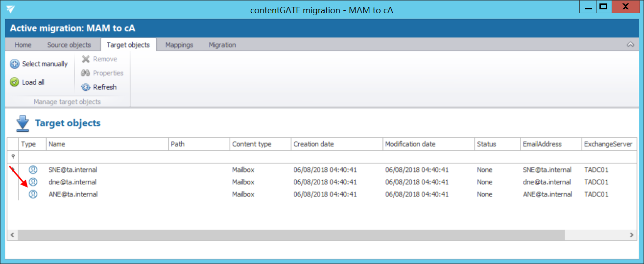Go to the Migration tab

[222, 45]
